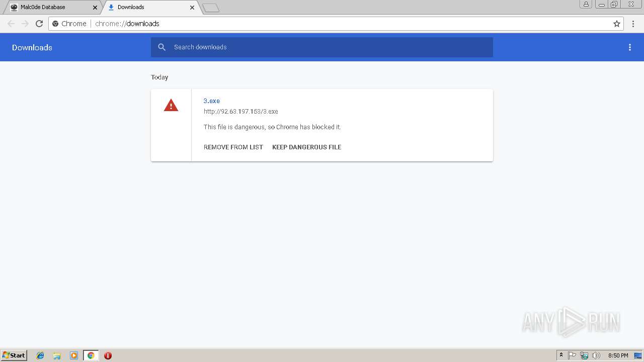Open a new tab

(211, 8)
